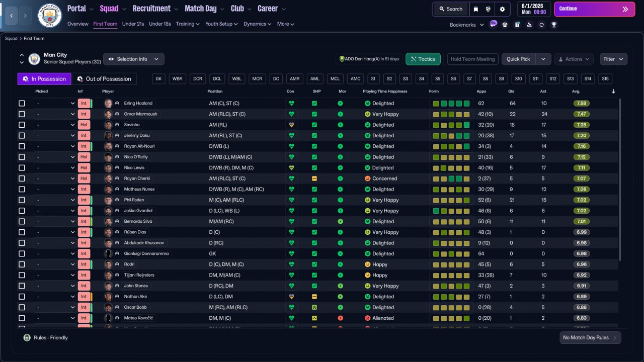Click the circular refresh bookmark icon
This screenshot has width=644, height=362.
(541, 25)
